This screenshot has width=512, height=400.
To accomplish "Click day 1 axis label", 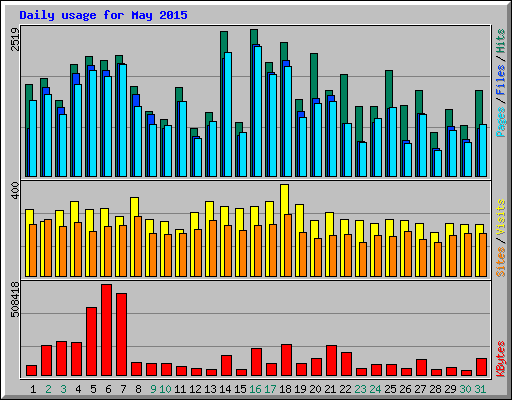I will pos(33,389).
